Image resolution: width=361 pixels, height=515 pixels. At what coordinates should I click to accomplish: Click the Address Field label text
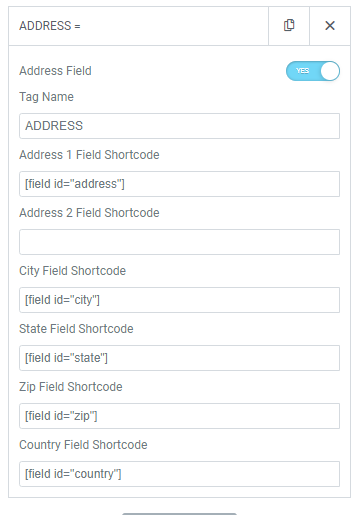(x=55, y=71)
